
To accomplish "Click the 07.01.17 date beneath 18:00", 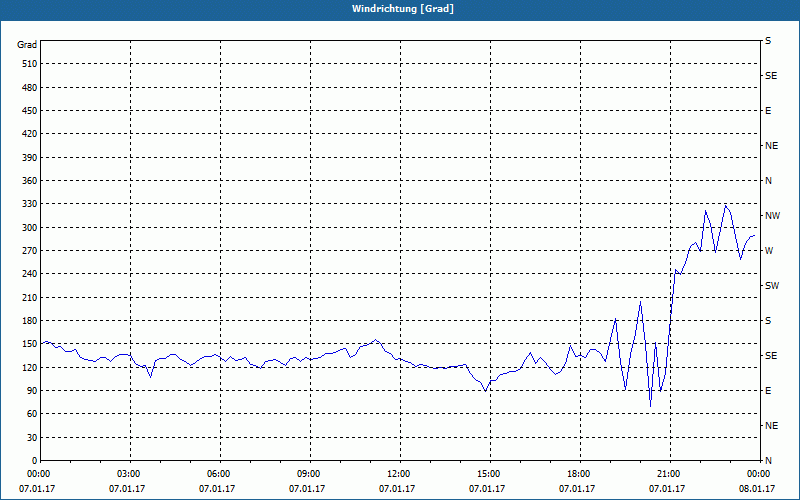I will [577, 489].
